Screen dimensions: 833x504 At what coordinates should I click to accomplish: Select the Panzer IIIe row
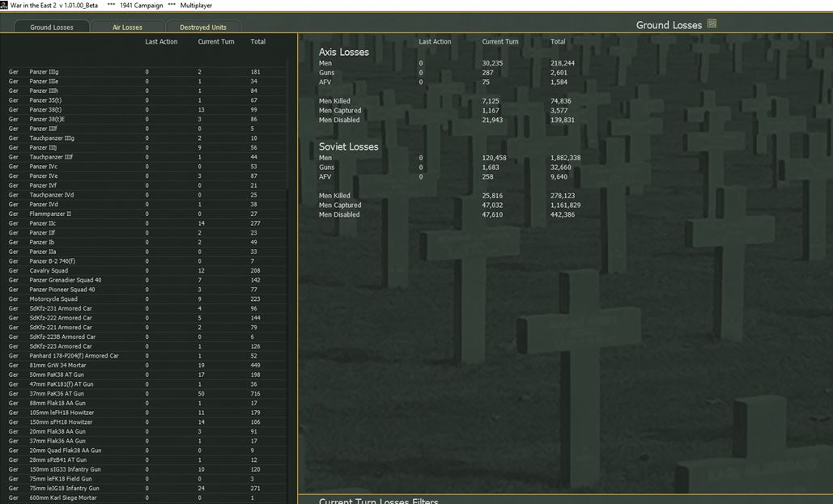click(x=146, y=81)
